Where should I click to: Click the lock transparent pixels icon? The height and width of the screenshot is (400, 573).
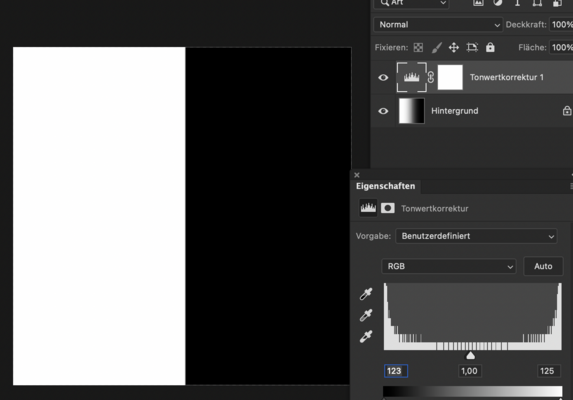[x=418, y=47]
